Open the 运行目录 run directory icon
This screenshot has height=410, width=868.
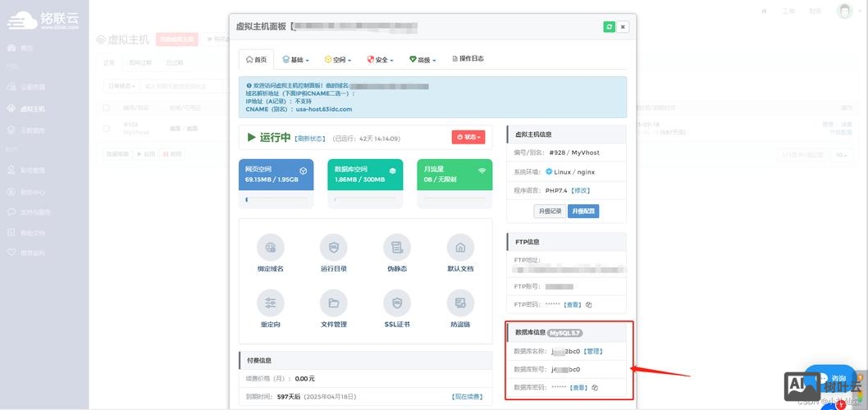tap(333, 248)
